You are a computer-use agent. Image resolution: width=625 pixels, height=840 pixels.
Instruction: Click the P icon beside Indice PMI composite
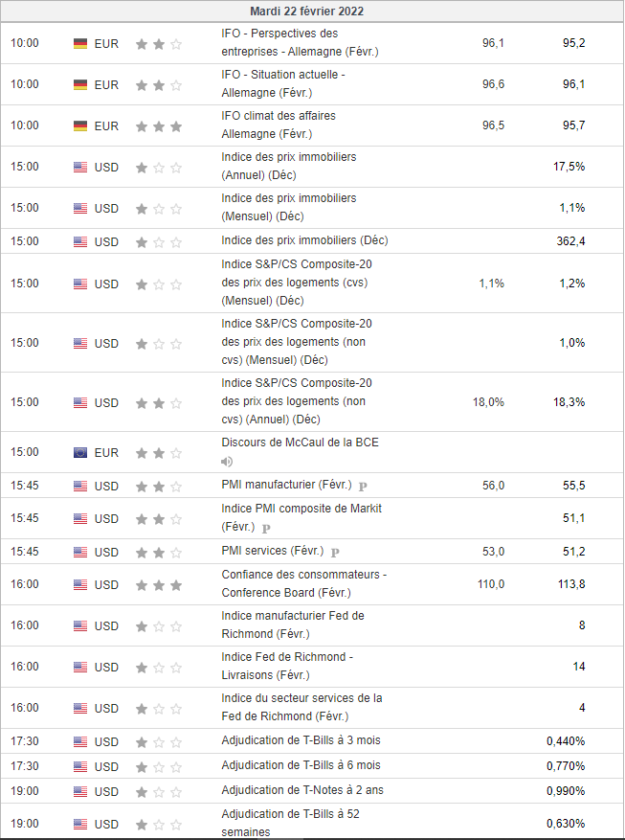pyautogui.click(x=266, y=528)
